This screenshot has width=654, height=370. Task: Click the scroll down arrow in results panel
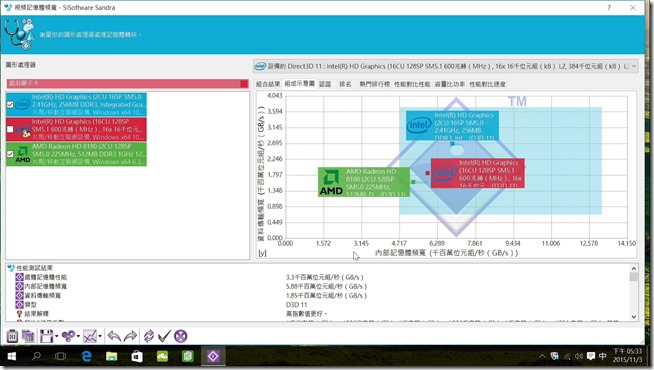pyautogui.click(x=634, y=317)
